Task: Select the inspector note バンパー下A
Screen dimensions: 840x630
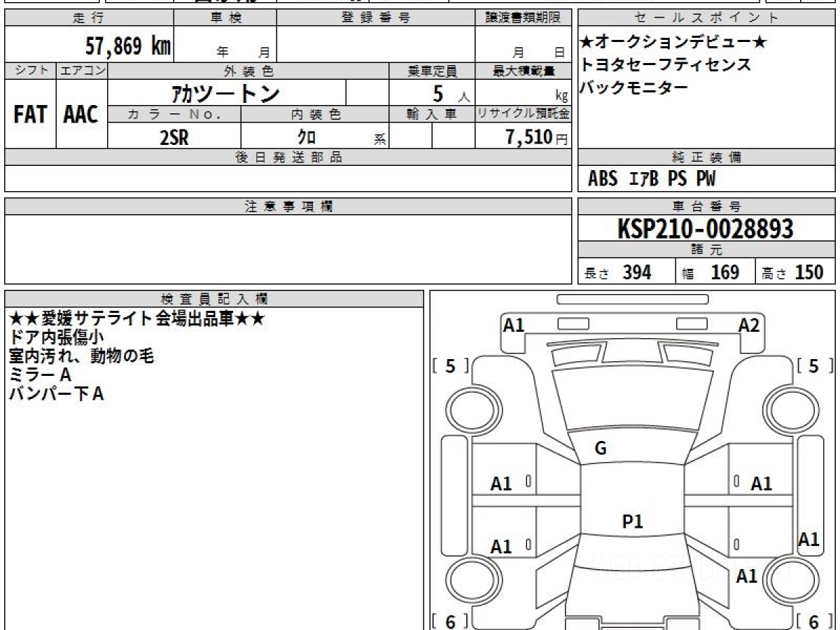Action: [x=56, y=394]
